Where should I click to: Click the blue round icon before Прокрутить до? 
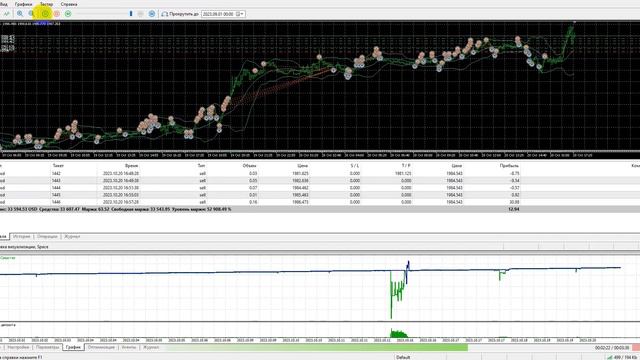click(x=152, y=14)
